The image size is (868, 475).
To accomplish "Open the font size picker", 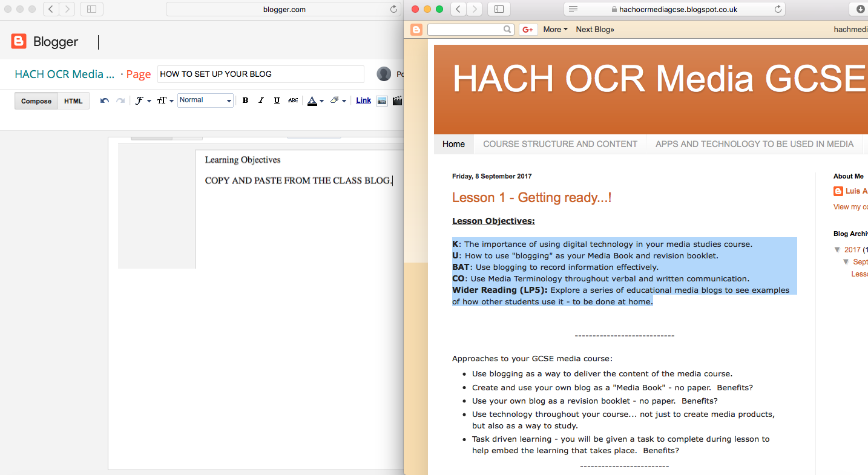I will pos(165,100).
